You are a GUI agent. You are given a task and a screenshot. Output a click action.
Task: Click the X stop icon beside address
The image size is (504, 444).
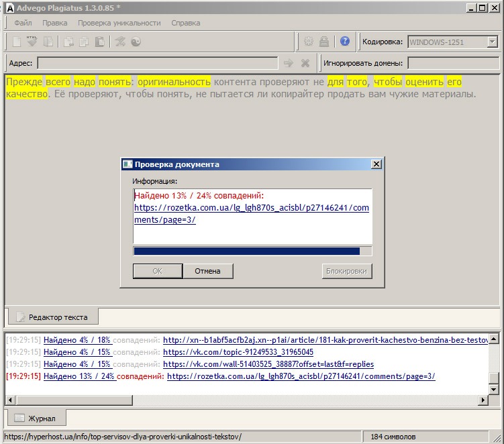tap(305, 63)
